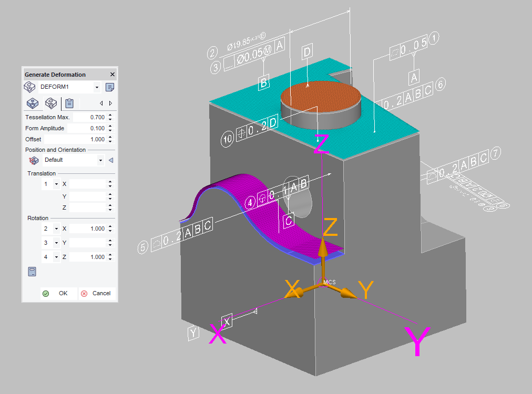This screenshot has width=532, height=394.
Task: Click the Form Amplitude value field
Action: (87, 128)
